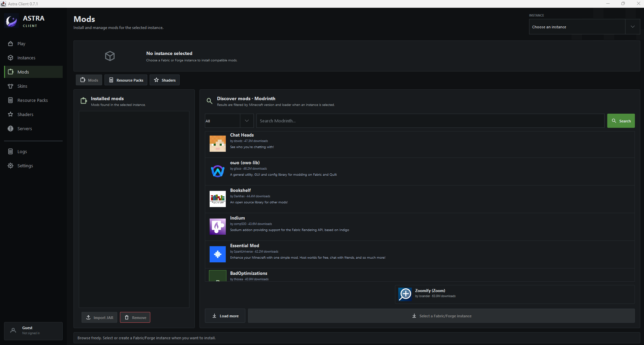Open the owo (owo-lib) mod title

pos(245,163)
